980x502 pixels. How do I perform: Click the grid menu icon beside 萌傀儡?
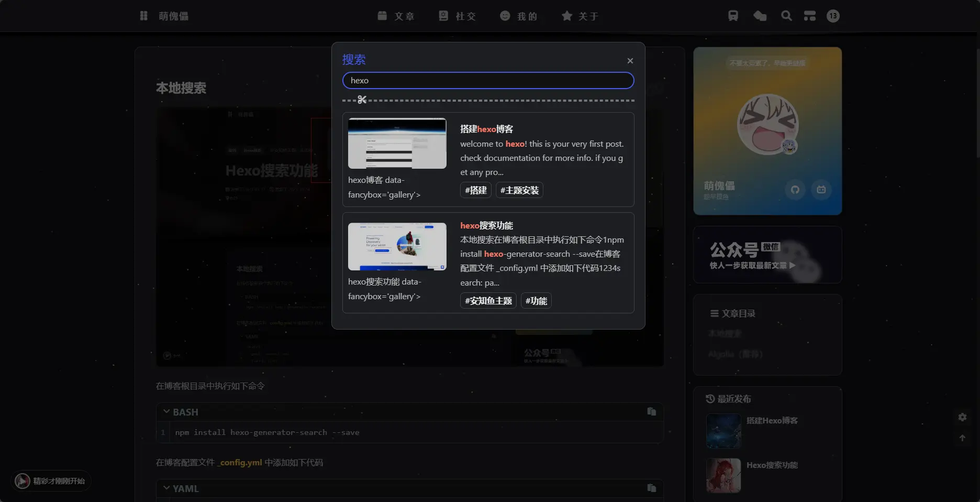(x=144, y=16)
